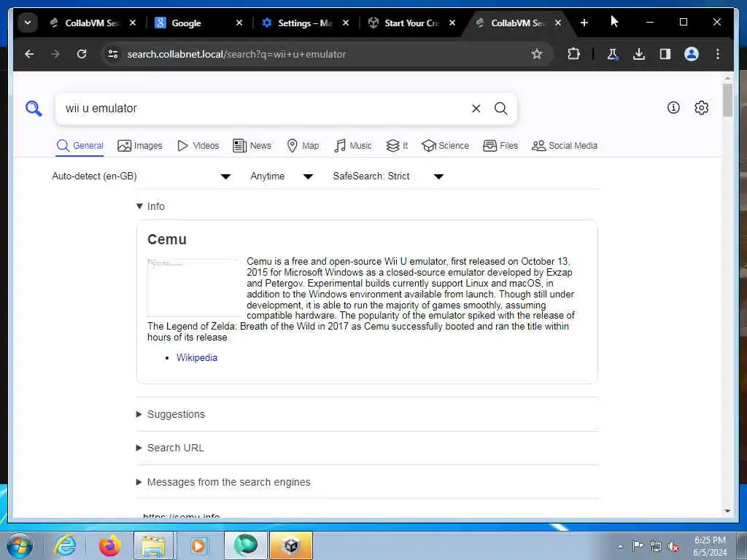Bookmark this page with the star icon
The height and width of the screenshot is (560, 747).
(537, 54)
